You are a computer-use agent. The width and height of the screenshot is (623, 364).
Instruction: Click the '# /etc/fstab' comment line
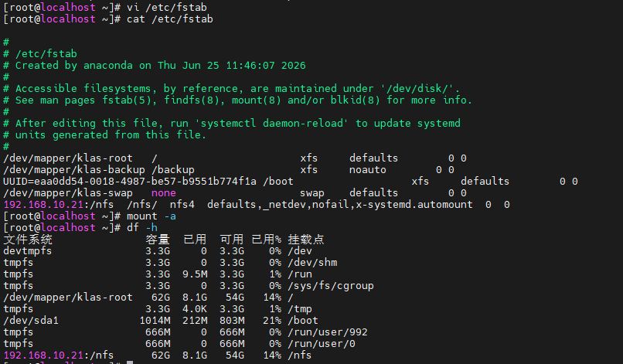click(x=40, y=53)
